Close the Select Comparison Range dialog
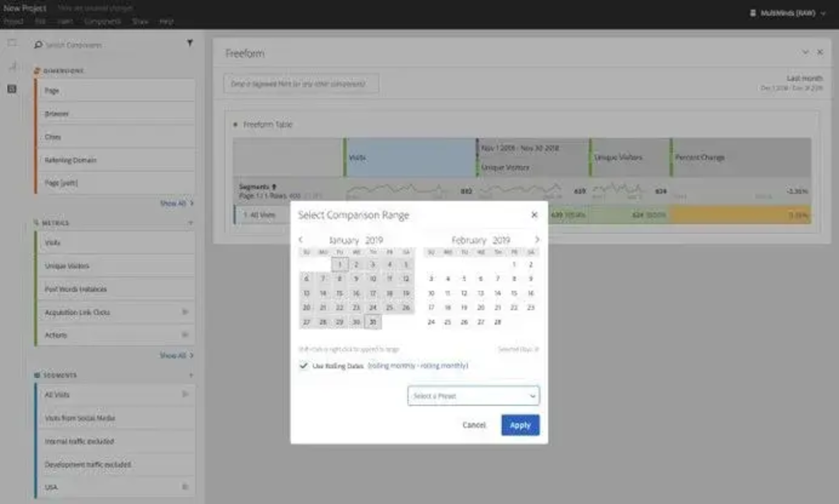 tap(534, 215)
